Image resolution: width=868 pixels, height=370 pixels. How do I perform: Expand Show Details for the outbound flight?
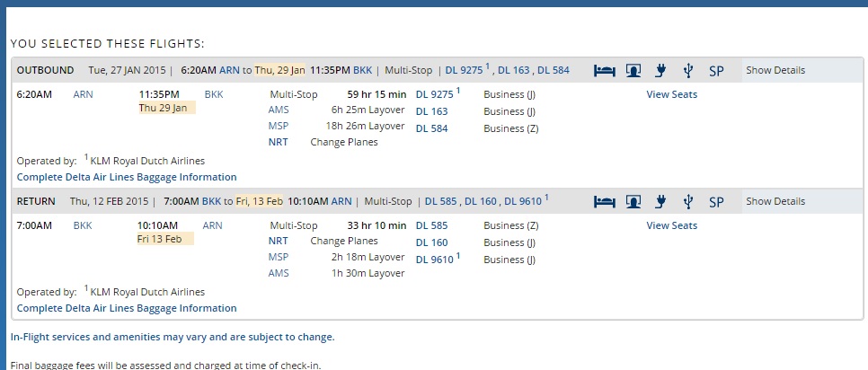775,70
